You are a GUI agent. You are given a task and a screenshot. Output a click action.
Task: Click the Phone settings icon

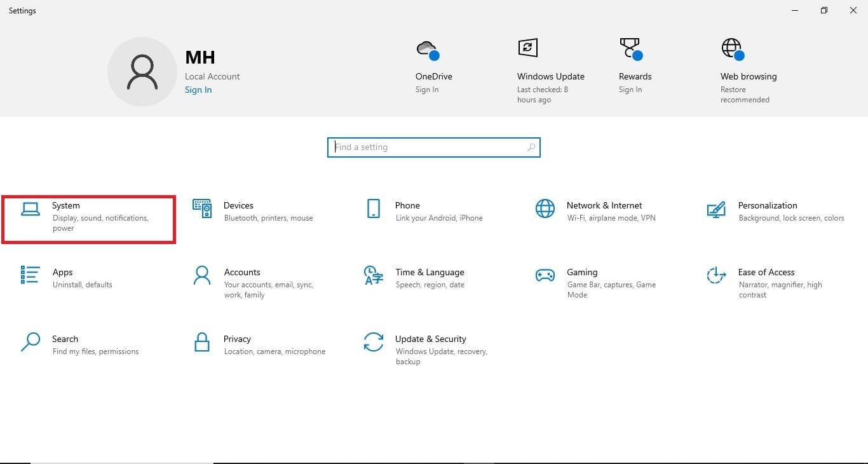pyautogui.click(x=374, y=208)
